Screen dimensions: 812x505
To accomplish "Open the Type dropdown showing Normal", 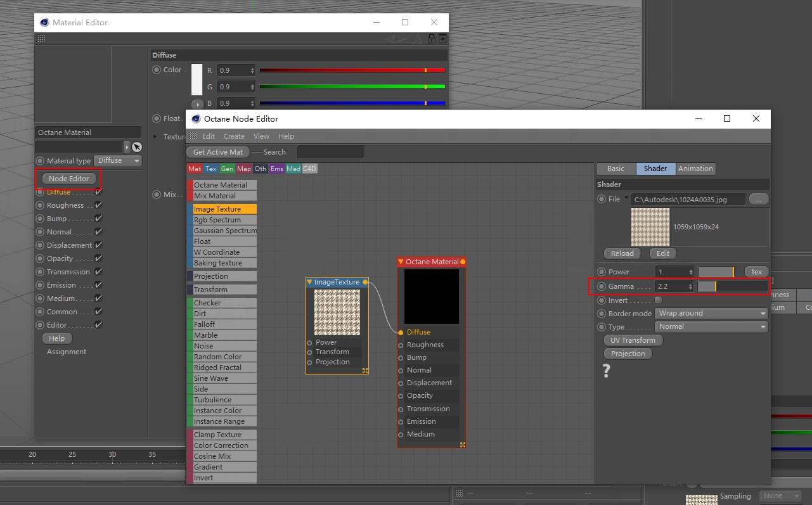I will 711,327.
